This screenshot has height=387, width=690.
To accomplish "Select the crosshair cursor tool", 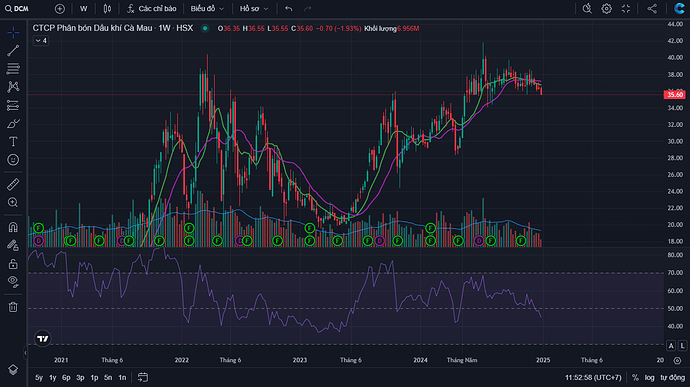I will pyautogui.click(x=13, y=33).
